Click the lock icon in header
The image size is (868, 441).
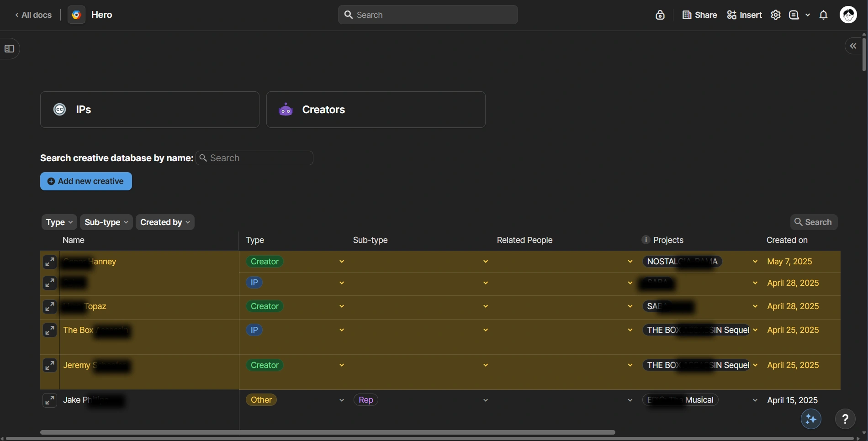660,15
